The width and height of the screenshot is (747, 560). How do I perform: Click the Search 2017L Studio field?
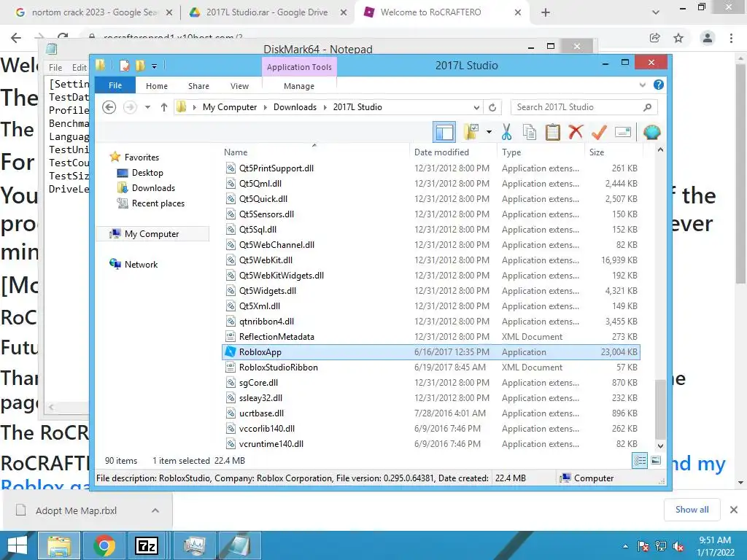(584, 107)
